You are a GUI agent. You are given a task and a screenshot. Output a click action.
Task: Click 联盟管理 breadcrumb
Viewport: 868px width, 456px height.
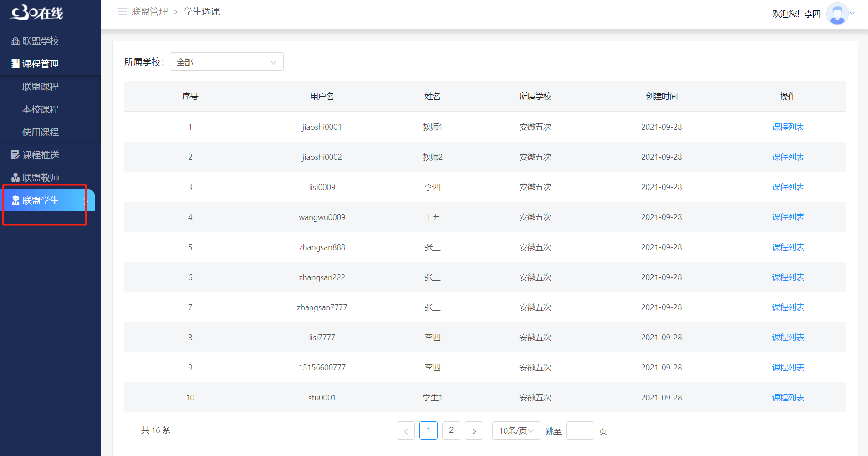(150, 11)
